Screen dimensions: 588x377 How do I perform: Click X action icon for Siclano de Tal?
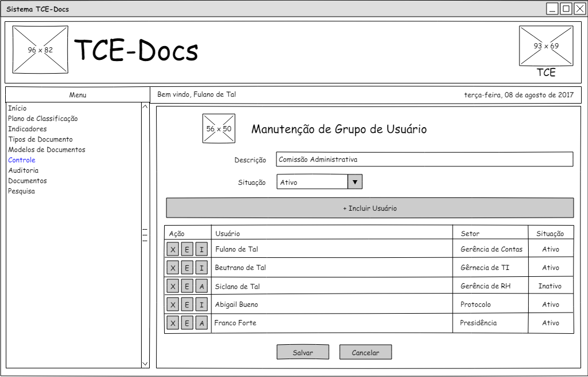(173, 286)
